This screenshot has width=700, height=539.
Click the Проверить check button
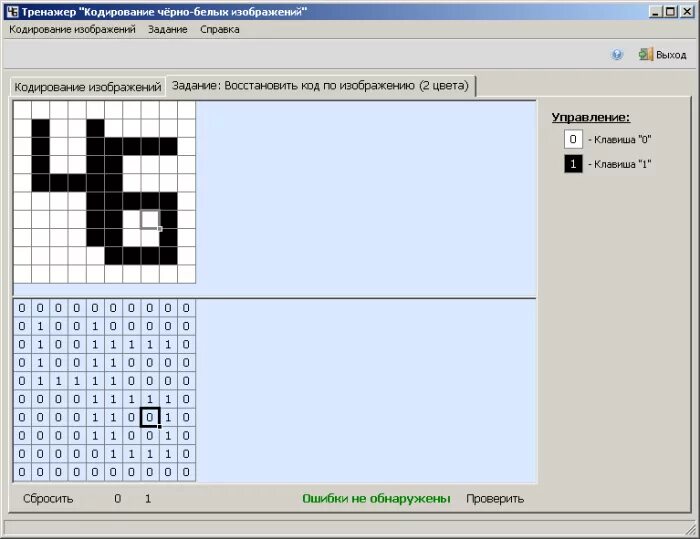pos(495,498)
